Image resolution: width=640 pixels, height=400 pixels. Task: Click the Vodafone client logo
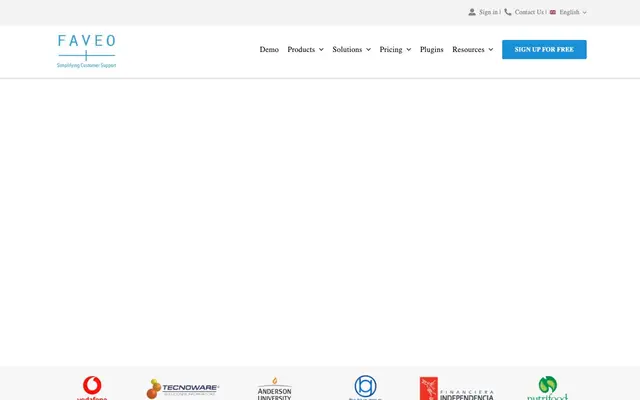point(92,388)
